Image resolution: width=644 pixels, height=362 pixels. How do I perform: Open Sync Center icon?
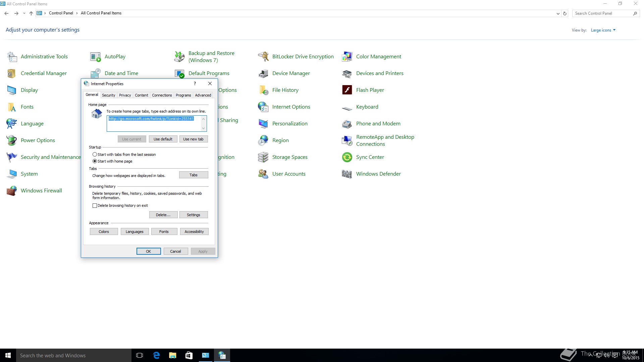coord(347,157)
